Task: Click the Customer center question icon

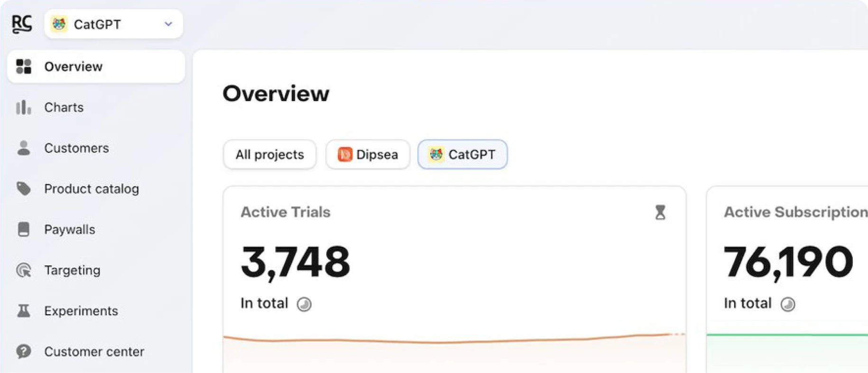Action: click(x=23, y=352)
